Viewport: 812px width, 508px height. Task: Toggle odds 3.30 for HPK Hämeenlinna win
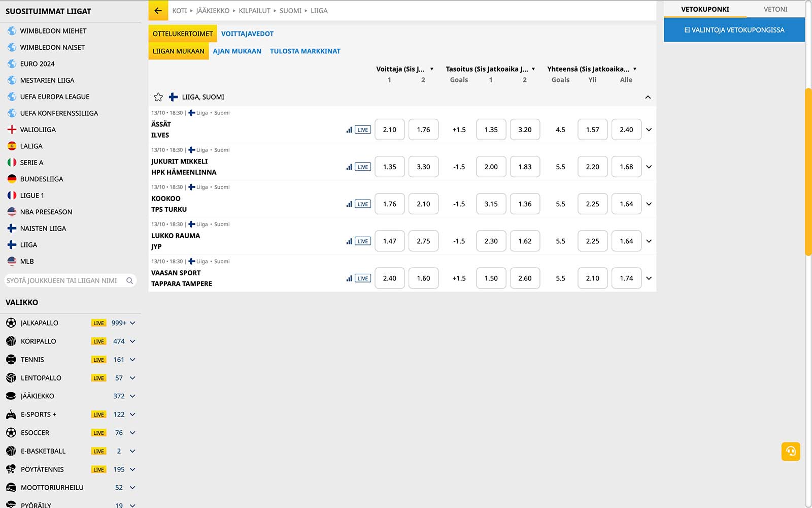point(423,167)
